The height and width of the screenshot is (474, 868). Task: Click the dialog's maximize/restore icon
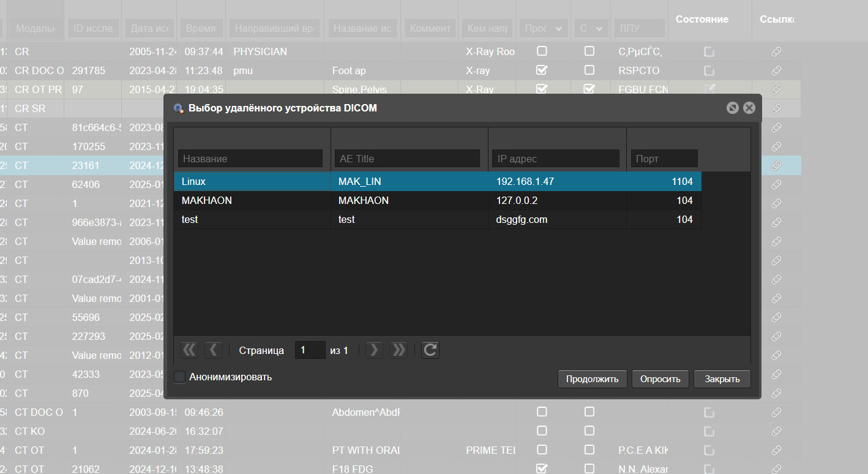click(x=732, y=108)
